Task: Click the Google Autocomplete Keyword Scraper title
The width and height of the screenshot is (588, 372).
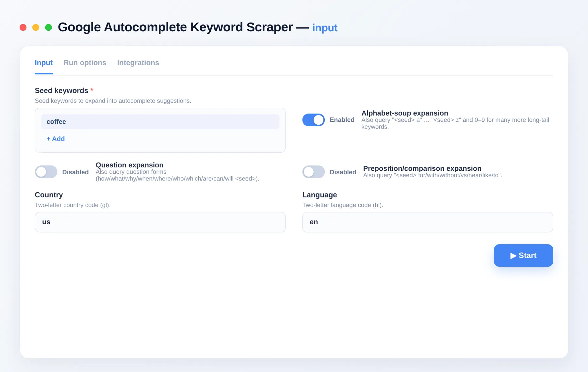Action: click(175, 27)
